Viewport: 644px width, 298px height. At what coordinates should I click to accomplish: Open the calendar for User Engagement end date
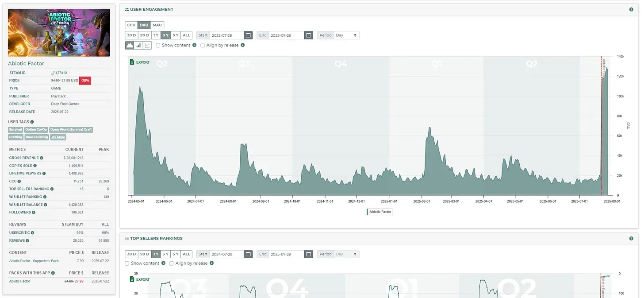[x=309, y=35]
